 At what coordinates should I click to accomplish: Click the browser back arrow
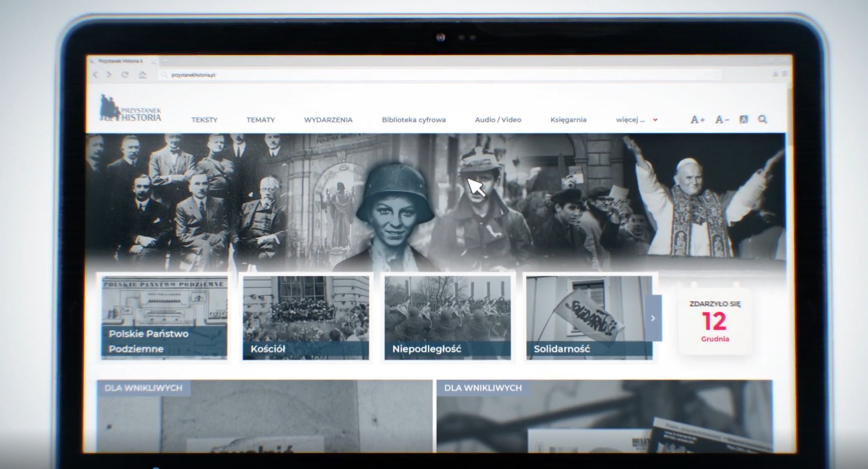[95, 75]
